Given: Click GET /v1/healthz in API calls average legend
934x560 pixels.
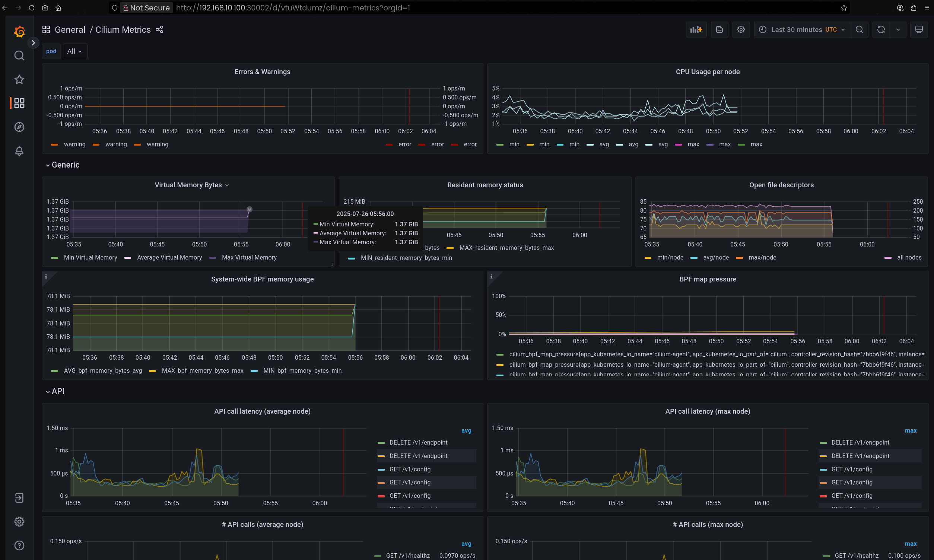Looking at the screenshot, I should coord(407,556).
